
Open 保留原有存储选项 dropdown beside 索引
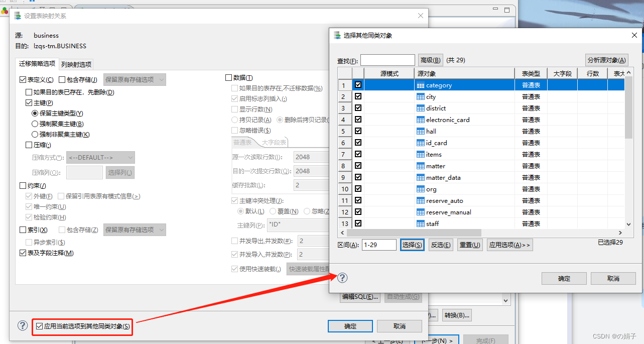click(x=135, y=230)
